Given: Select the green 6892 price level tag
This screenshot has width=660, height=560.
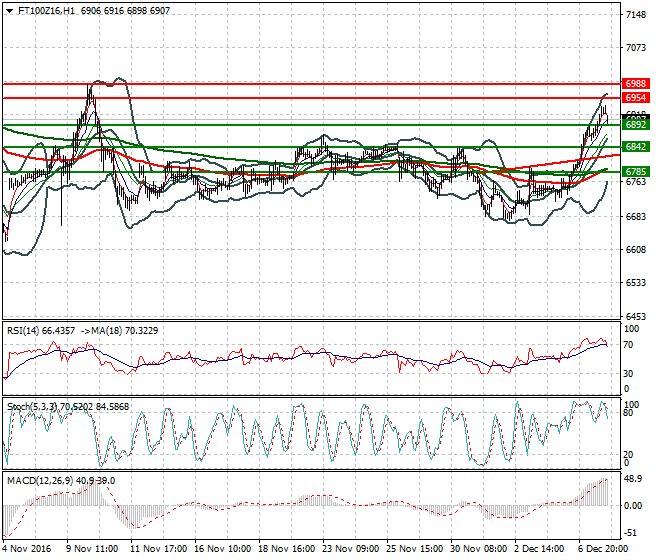Looking at the screenshot, I should 635,125.
